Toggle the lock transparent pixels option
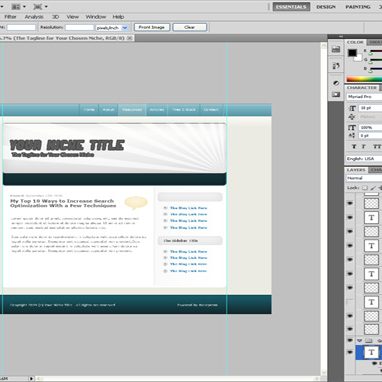382x382 pixels. [x=365, y=188]
